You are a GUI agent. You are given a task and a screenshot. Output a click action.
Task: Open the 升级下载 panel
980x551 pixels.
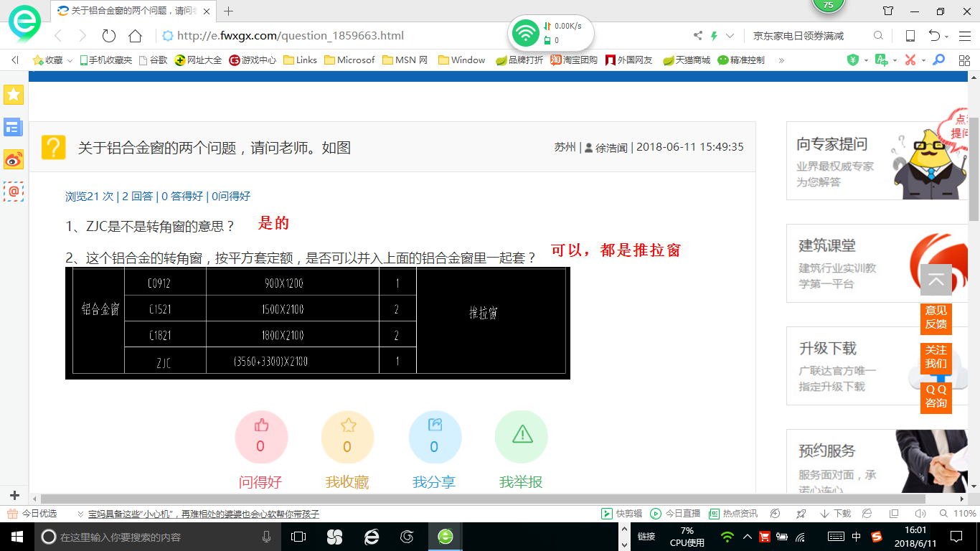[x=877, y=366]
